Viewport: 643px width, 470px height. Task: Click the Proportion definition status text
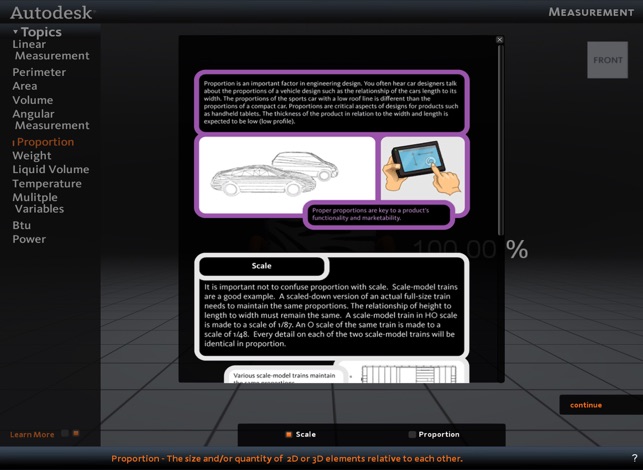pyautogui.click(x=287, y=459)
